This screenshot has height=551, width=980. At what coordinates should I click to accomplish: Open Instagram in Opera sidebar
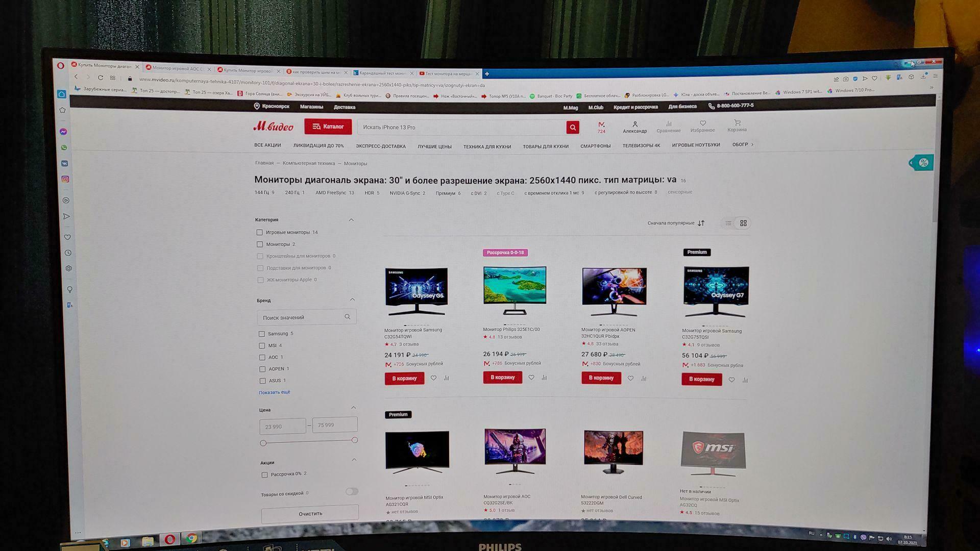point(65,179)
